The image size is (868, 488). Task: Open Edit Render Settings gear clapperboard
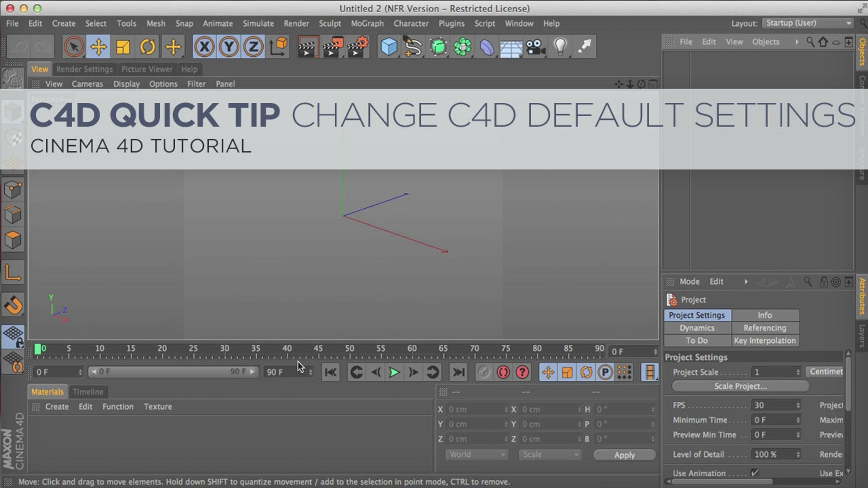[x=357, y=47]
